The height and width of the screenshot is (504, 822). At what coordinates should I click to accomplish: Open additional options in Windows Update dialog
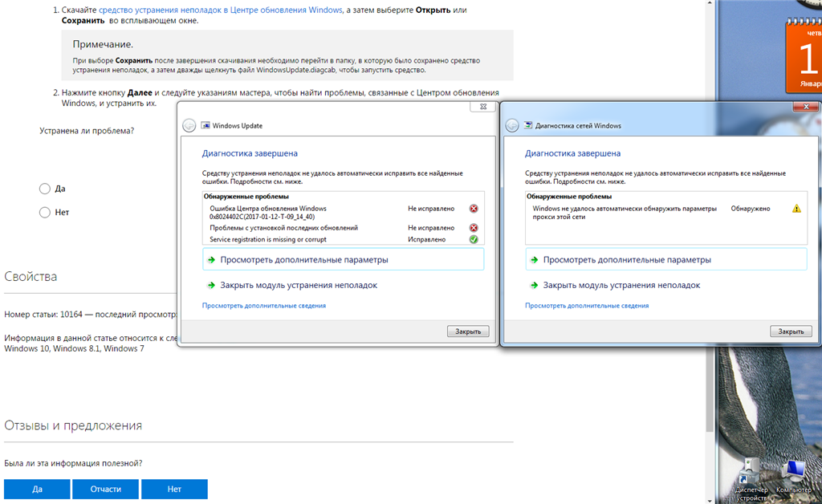tap(343, 260)
